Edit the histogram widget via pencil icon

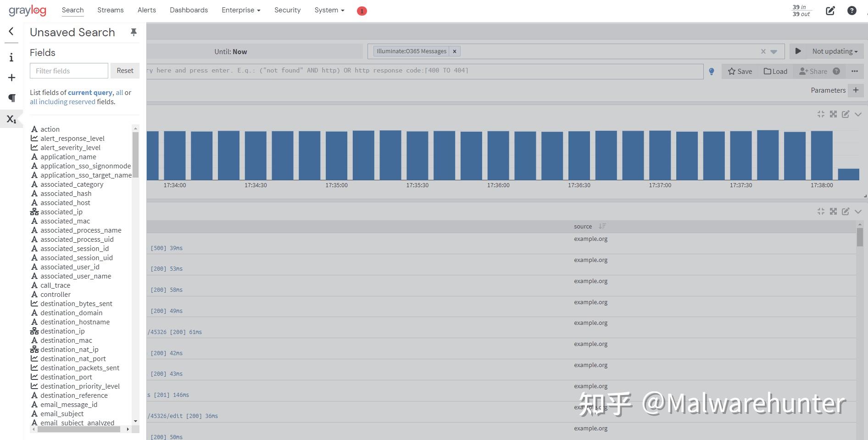click(x=846, y=114)
